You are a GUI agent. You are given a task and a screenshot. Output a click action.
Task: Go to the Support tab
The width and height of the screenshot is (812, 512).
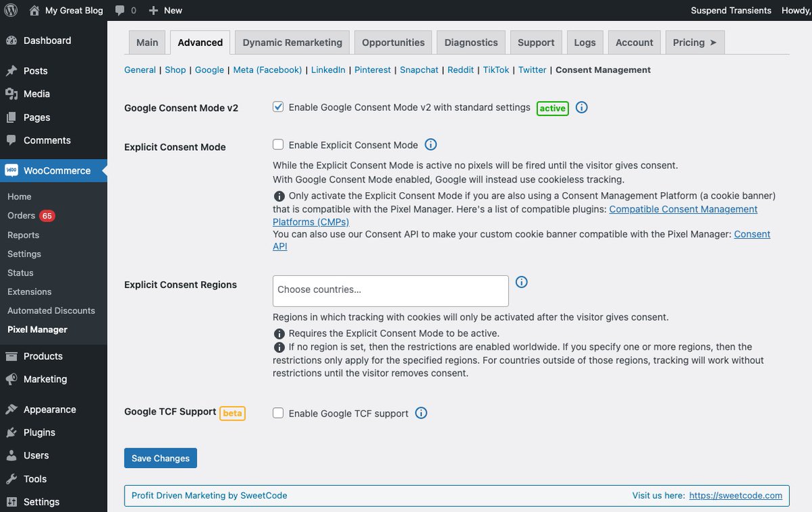point(536,42)
